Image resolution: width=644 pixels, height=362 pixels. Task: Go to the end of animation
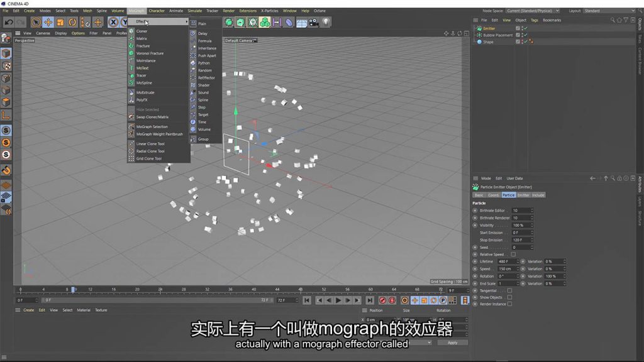[370, 300]
